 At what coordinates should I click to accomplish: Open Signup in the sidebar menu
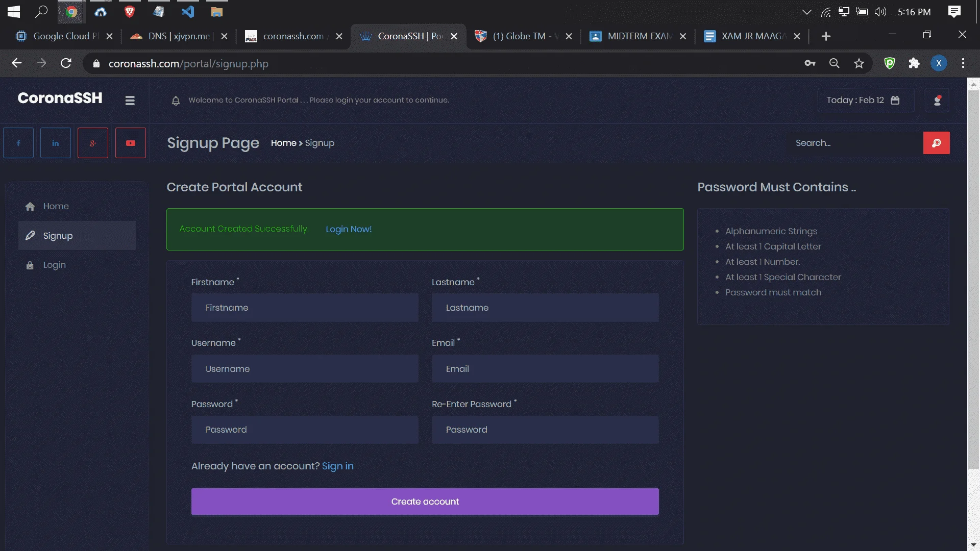pos(77,236)
